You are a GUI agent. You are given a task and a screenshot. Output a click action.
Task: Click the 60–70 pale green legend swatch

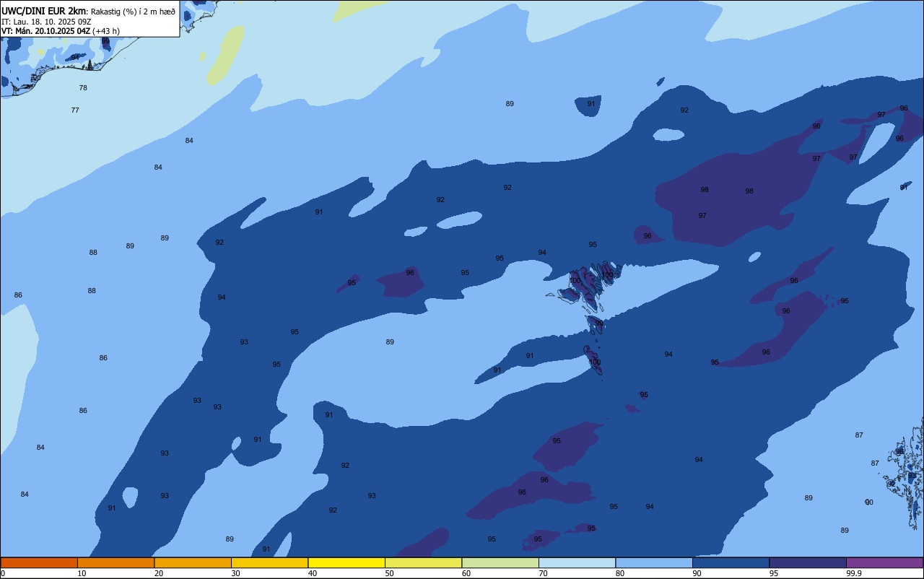pyautogui.click(x=500, y=562)
